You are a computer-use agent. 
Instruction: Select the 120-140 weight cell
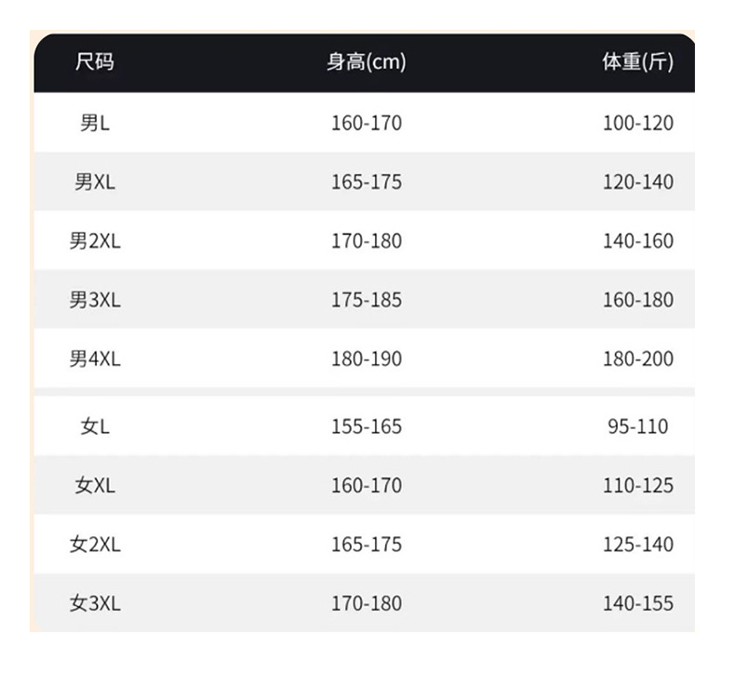pyautogui.click(x=637, y=182)
